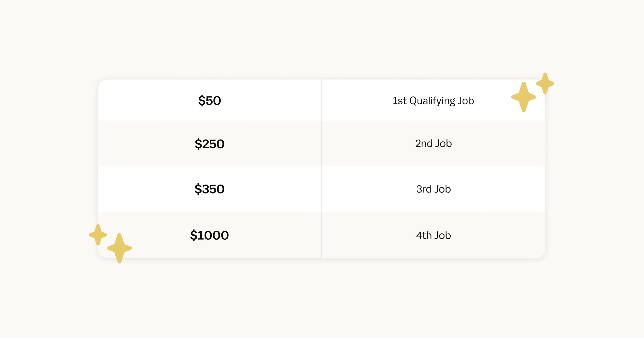Viewport: 644px width, 338px height.
Task: Click the 1st ordinal in first row
Action: [x=399, y=101]
